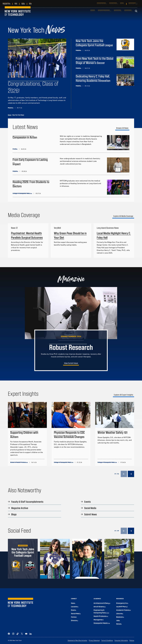Open Global Stage of Women's Soccer story
The image size is (142, 644).
[94, 61]
